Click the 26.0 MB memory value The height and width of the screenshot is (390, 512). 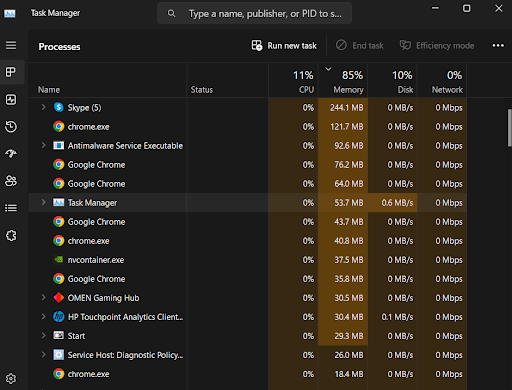pyautogui.click(x=349, y=355)
